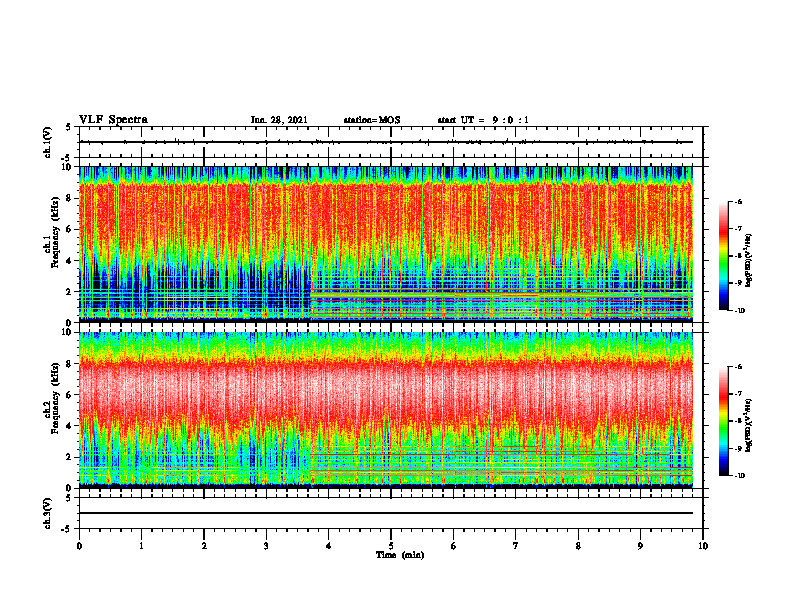The width and height of the screenshot is (792, 612).
Task: Click the ch.2 spectrogram color scale bar
Action: click(724, 421)
